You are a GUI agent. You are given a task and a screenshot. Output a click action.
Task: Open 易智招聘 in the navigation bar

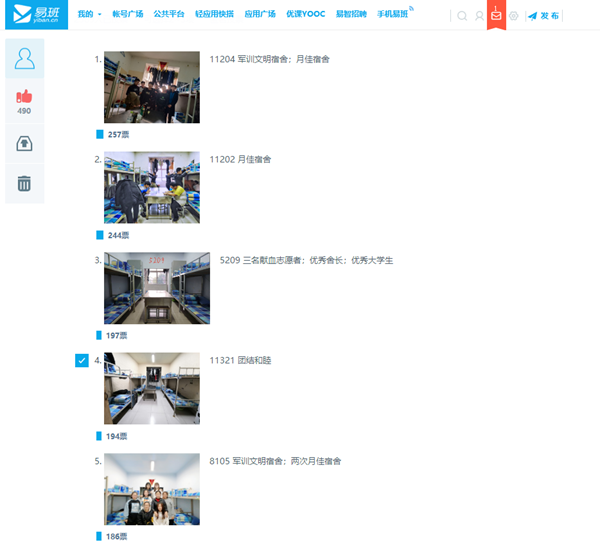pyautogui.click(x=351, y=14)
